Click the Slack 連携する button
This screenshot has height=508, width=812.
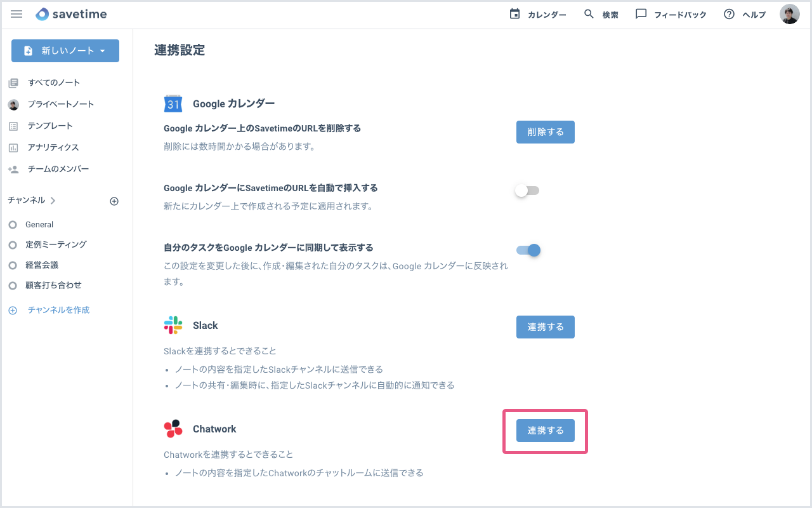click(x=546, y=327)
